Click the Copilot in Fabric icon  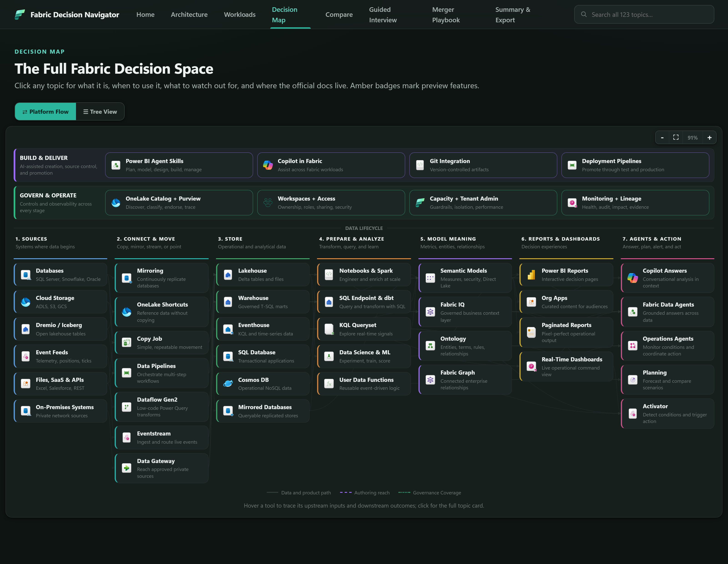click(x=268, y=165)
